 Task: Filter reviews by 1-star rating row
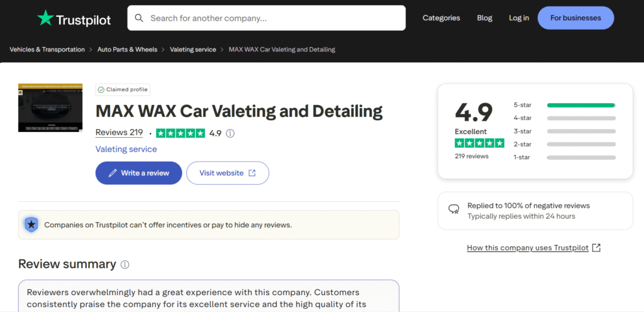click(x=564, y=157)
